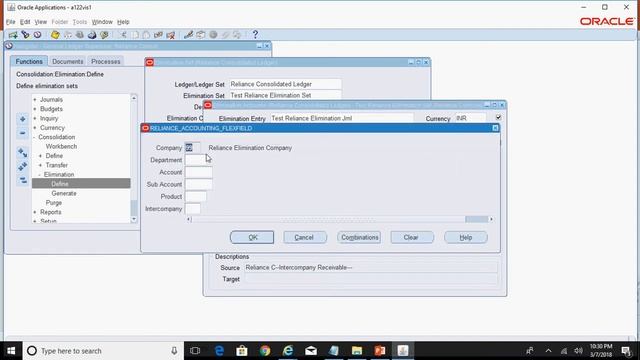Click the Clear button in flexfield dialog
The height and width of the screenshot is (360, 640).
(x=411, y=238)
